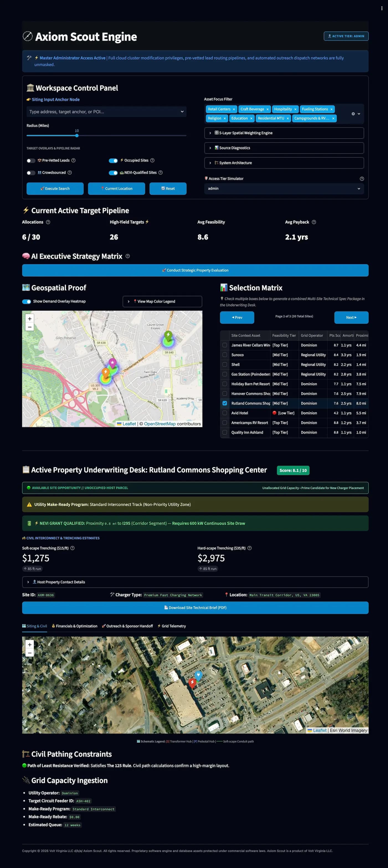Image resolution: width=388 pixels, height=868 pixels.
Task: Go to next page with Next button
Action: (x=351, y=317)
